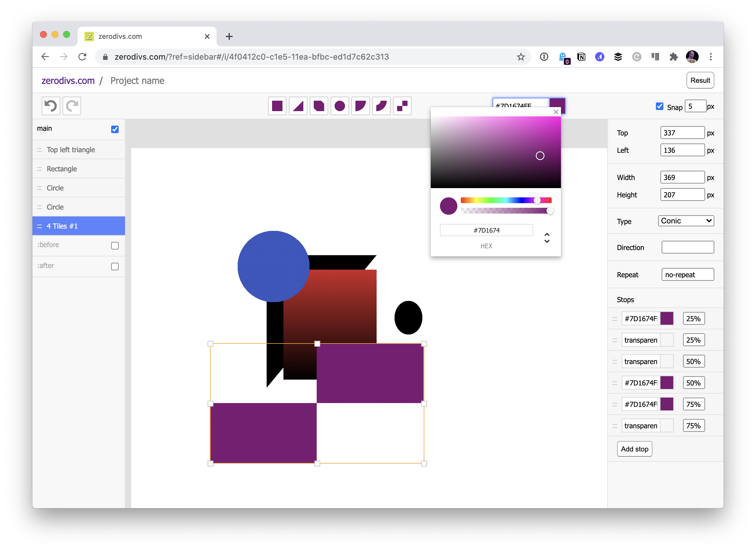Open the Notion extension icon

581,57
